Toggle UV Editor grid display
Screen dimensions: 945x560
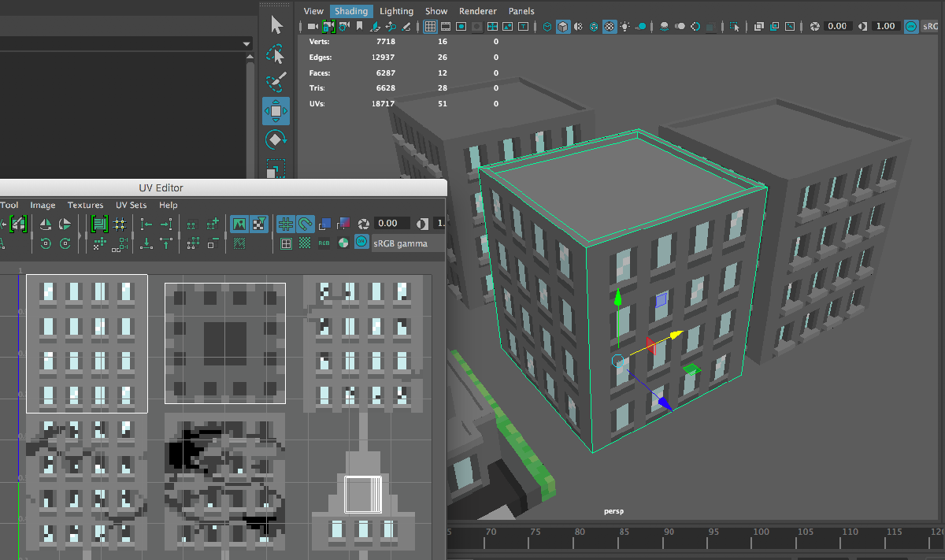click(285, 224)
